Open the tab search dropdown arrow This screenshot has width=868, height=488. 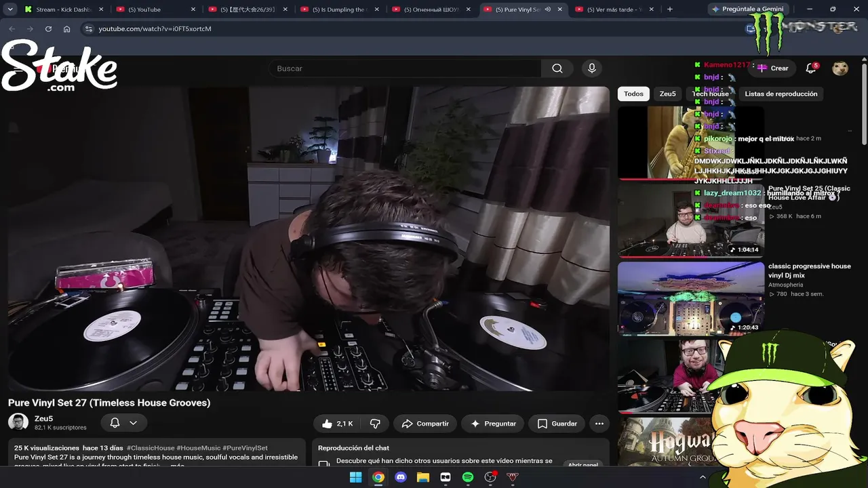click(10, 9)
